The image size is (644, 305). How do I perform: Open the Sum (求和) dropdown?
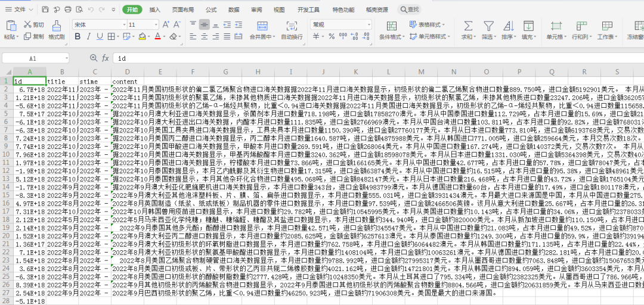468,36
